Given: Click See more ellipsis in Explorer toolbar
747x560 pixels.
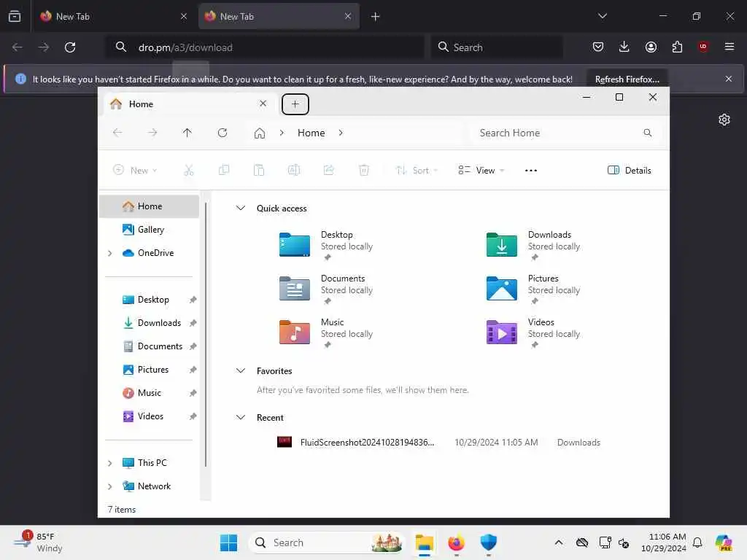Looking at the screenshot, I should click(531, 170).
